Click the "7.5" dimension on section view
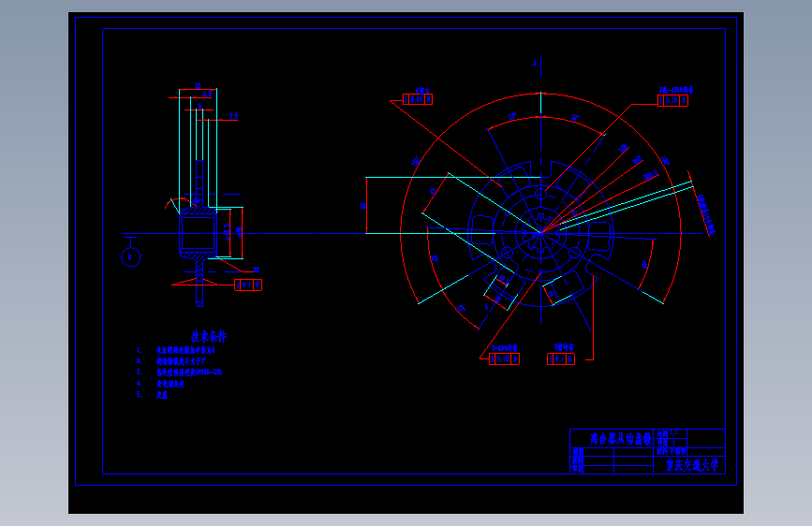The height and width of the screenshot is (526, 812). coord(233,116)
